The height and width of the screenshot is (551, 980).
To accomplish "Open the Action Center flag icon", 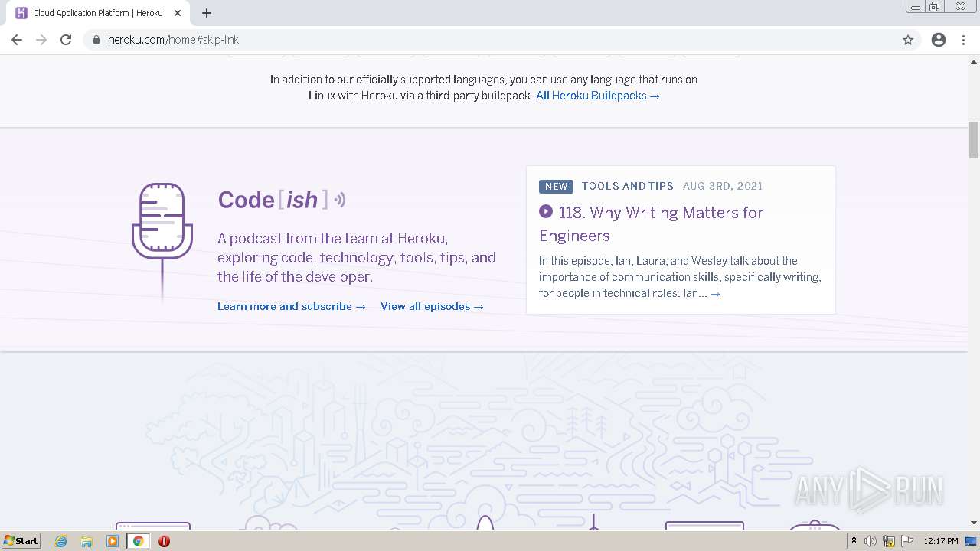I will 907,541.
